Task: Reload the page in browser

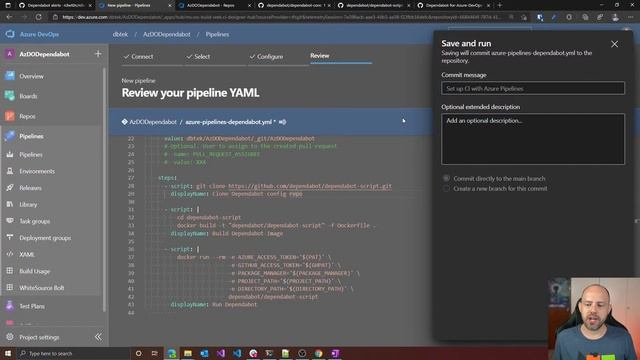Action: (x=38, y=17)
